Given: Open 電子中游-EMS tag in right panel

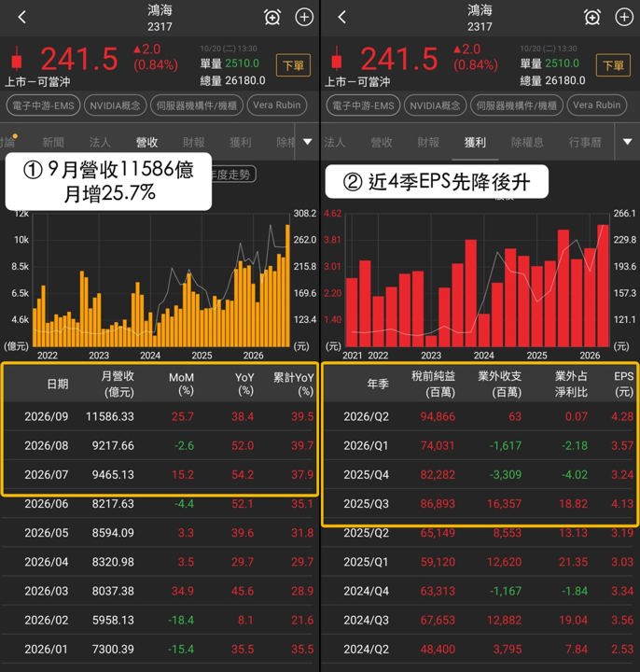Looking at the screenshot, I should [363, 105].
